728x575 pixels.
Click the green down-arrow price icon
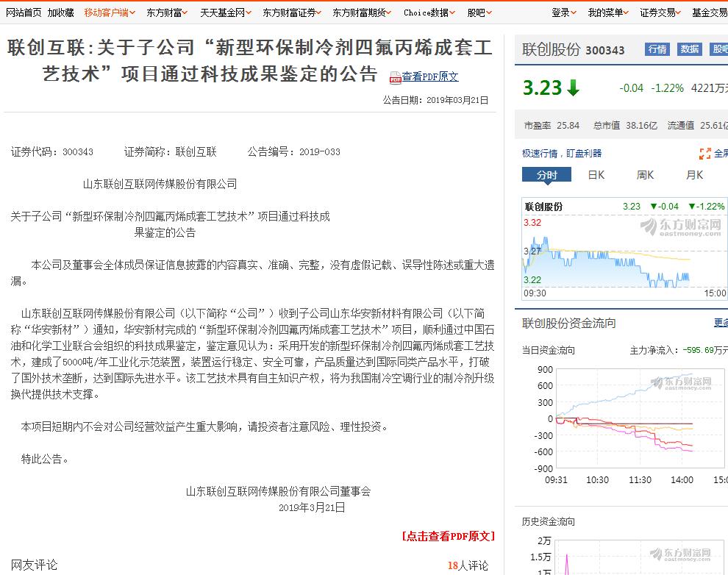click(x=574, y=87)
